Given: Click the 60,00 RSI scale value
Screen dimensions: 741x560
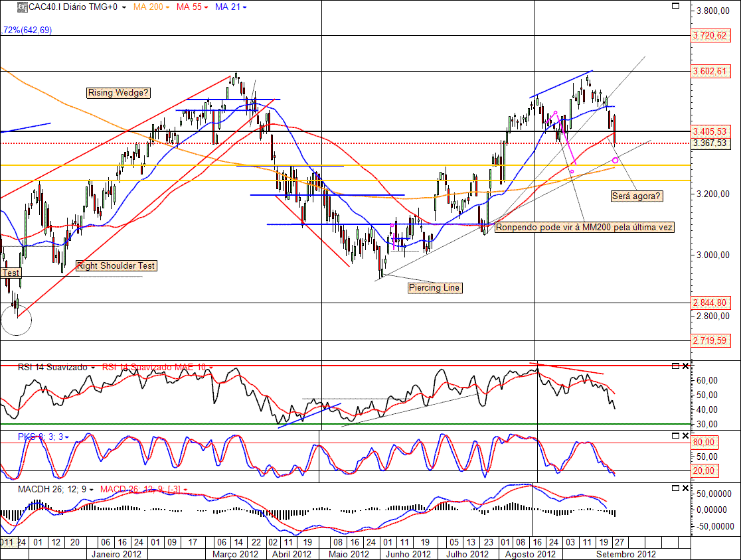Looking at the screenshot, I should click(707, 381).
